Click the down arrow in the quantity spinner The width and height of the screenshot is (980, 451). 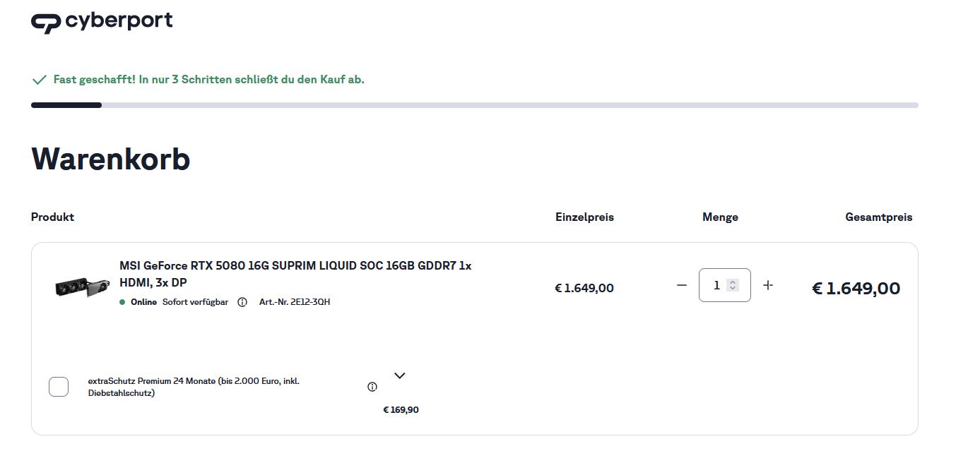click(x=733, y=289)
